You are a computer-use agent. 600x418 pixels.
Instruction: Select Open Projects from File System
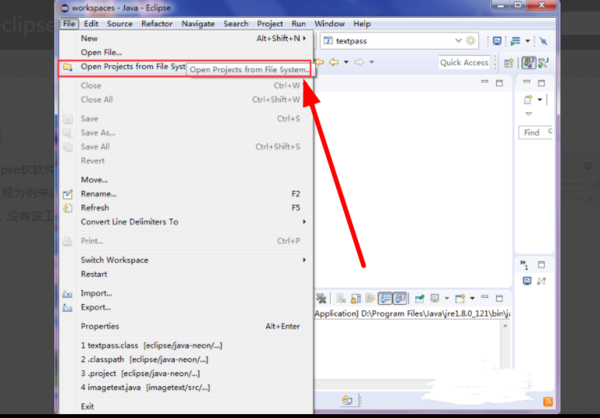pos(184,68)
